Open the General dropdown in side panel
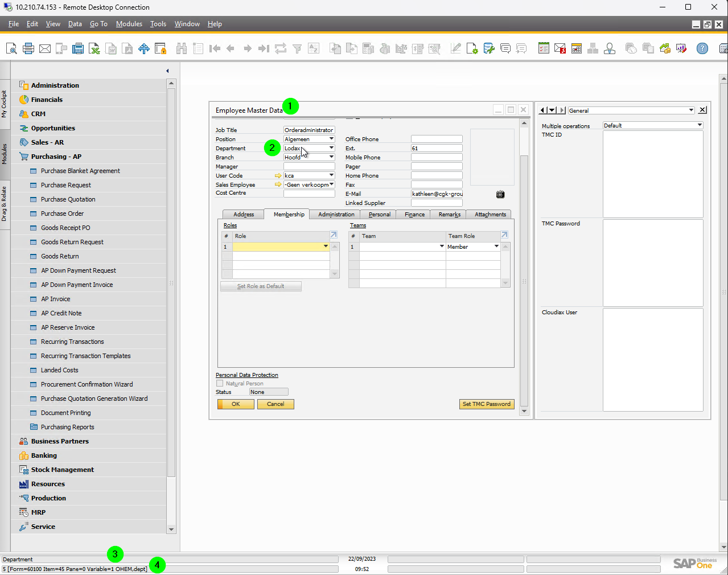The image size is (728, 575). (691, 110)
